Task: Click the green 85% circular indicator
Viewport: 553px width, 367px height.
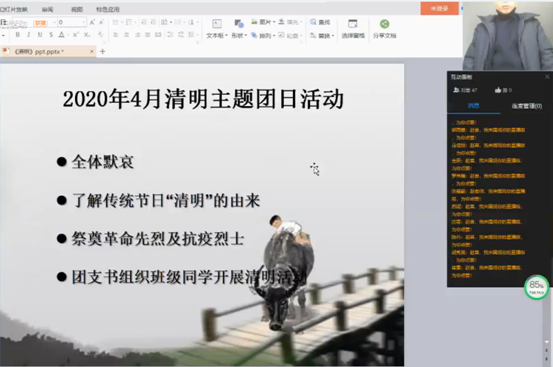Action: click(x=536, y=287)
